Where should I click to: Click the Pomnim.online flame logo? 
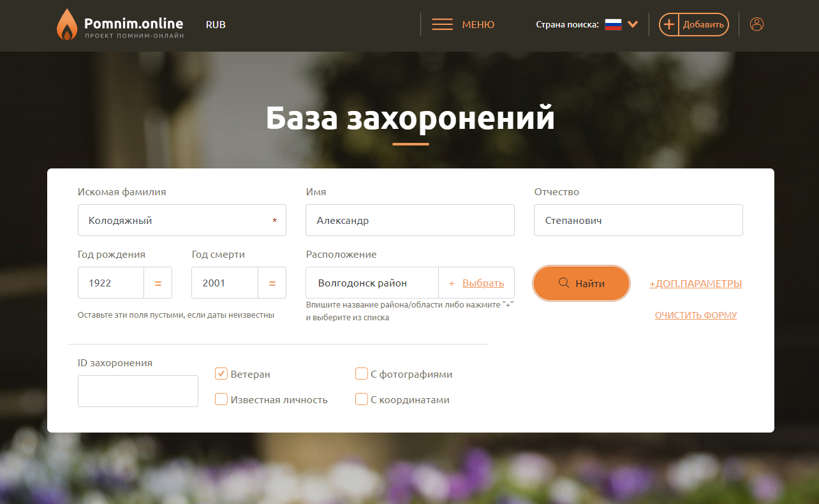(66, 26)
